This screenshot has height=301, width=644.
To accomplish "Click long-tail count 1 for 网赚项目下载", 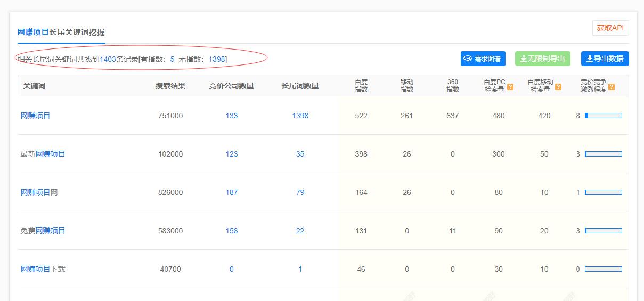I will tap(300, 269).
